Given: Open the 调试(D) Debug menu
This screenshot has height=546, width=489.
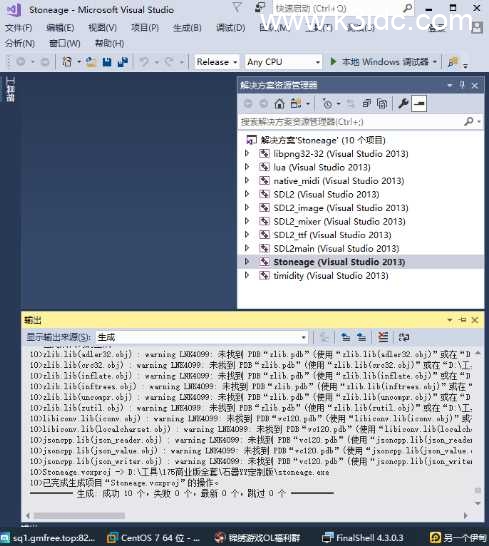Looking at the screenshot, I should click(x=231, y=28).
